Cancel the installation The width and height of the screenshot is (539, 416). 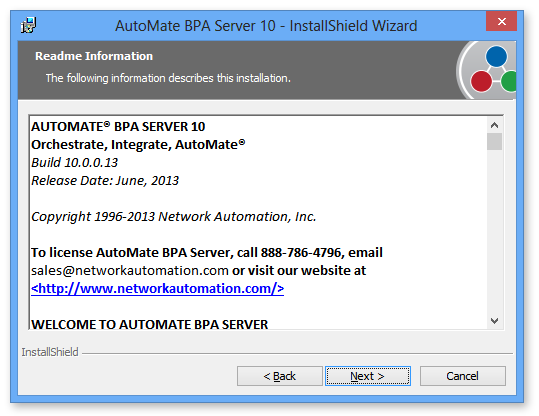tap(462, 376)
